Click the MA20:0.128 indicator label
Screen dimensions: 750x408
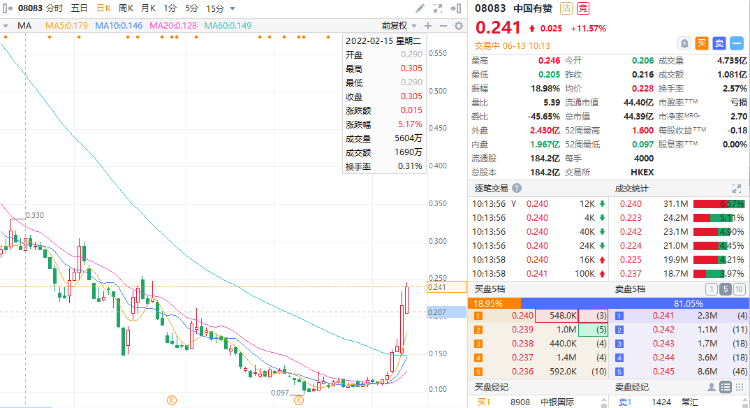pos(173,25)
